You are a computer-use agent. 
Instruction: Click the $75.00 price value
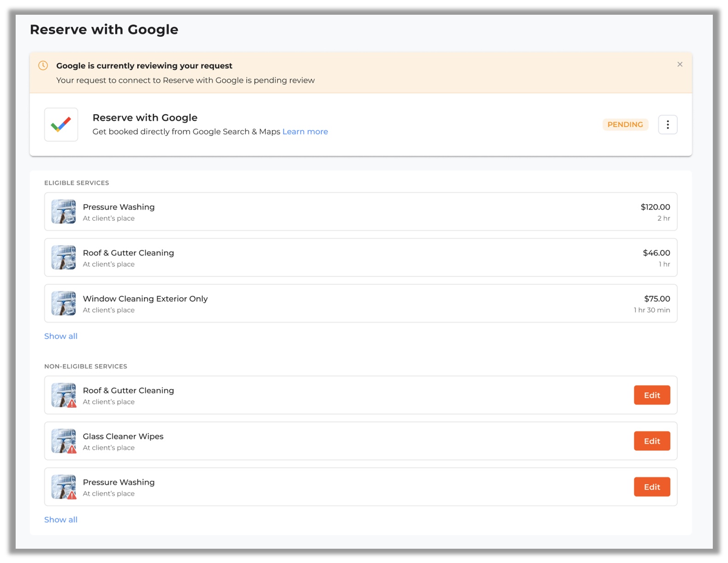point(657,299)
